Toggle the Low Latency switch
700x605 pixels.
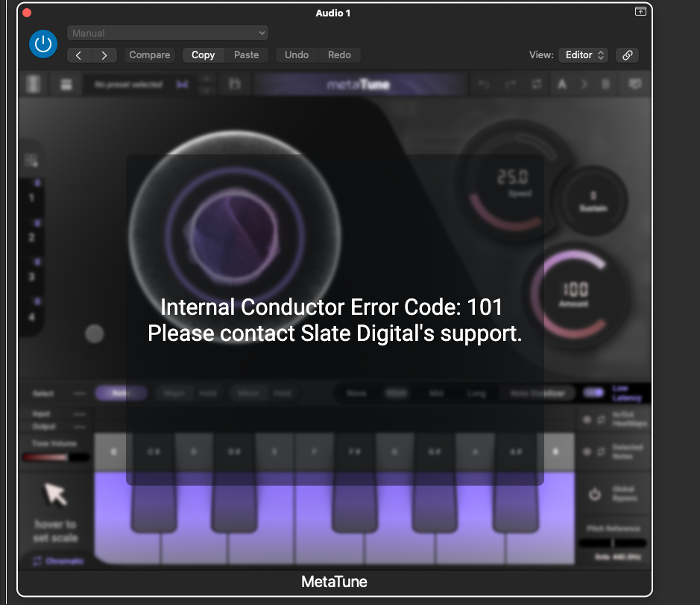pyautogui.click(x=593, y=392)
